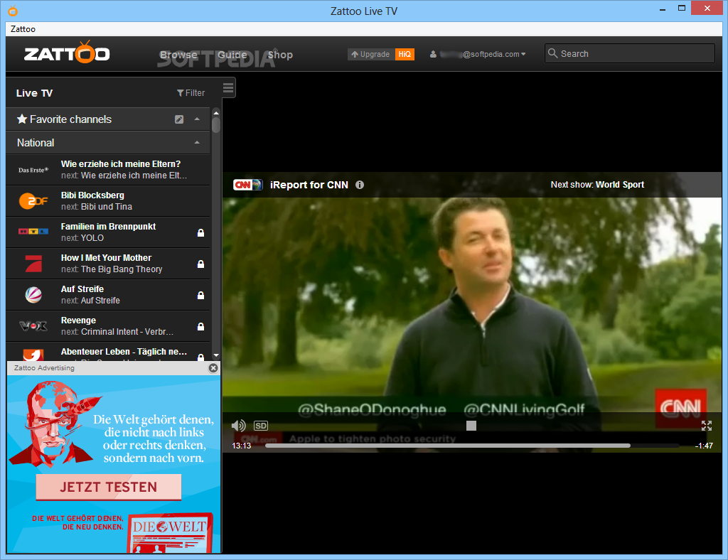The width and height of the screenshot is (728, 560).
Task: Click channel list scrollbar up arrow
Action: 216,113
